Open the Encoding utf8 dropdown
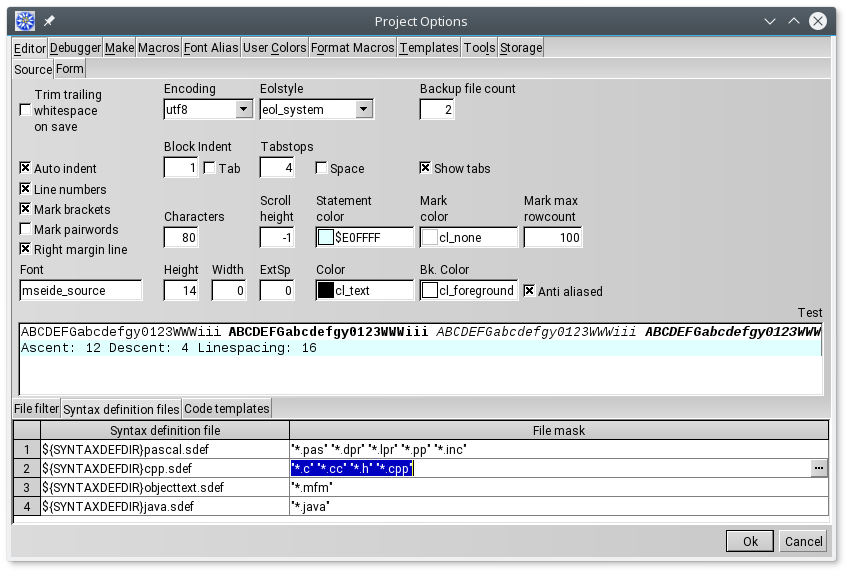The height and width of the screenshot is (574, 849). [x=243, y=109]
